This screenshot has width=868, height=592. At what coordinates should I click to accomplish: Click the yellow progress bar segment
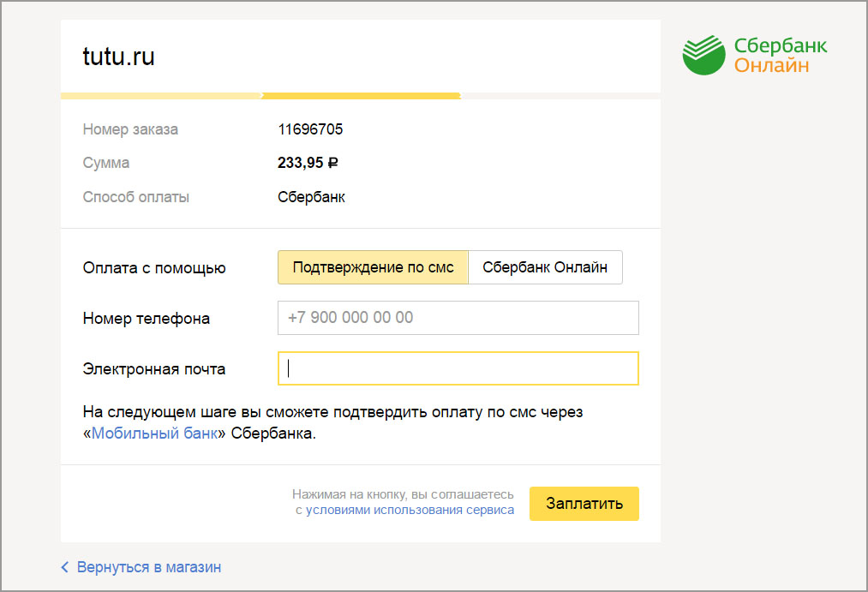pyautogui.click(x=360, y=95)
